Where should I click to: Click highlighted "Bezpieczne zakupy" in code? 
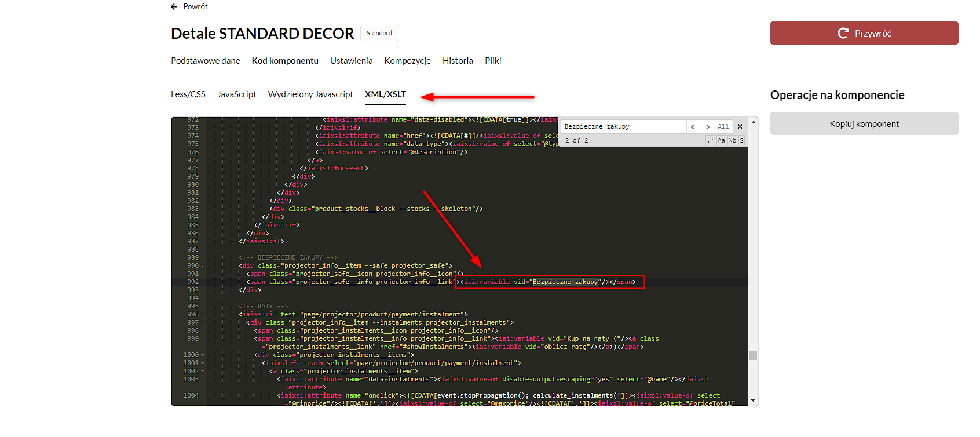coord(565,282)
